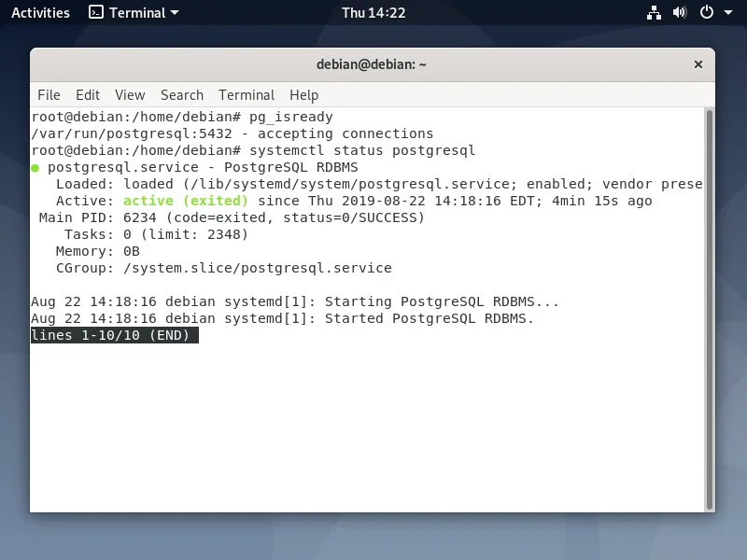747x560 pixels.
Task: Click the green service status dot
Action: tap(35, 168)
